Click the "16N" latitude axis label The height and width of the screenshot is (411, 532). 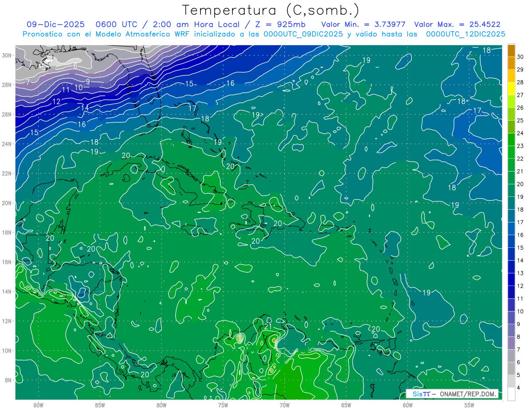coord(7,262)
